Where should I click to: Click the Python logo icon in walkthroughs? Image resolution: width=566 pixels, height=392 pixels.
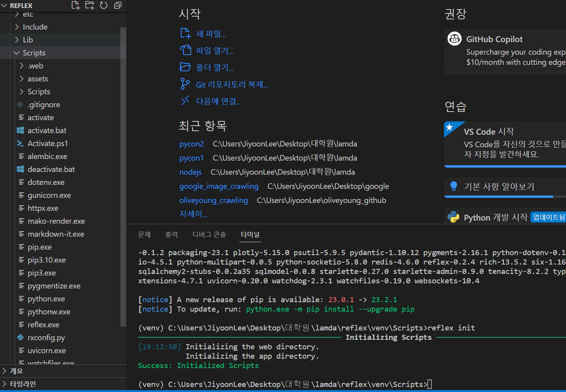(x=453, y=217)
